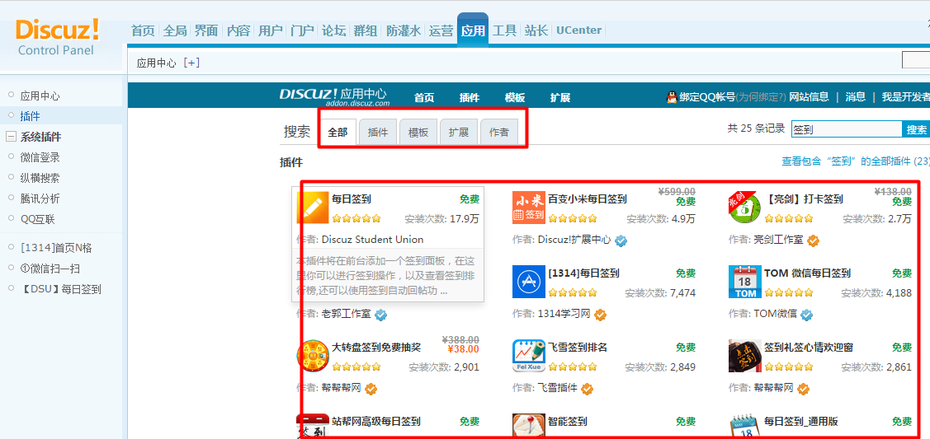Image resolution: width=930 pixels, height=439 pixels.
Task: Expand the [+] beside 应用中心 breadcrumb
Action: coord(191,63)
